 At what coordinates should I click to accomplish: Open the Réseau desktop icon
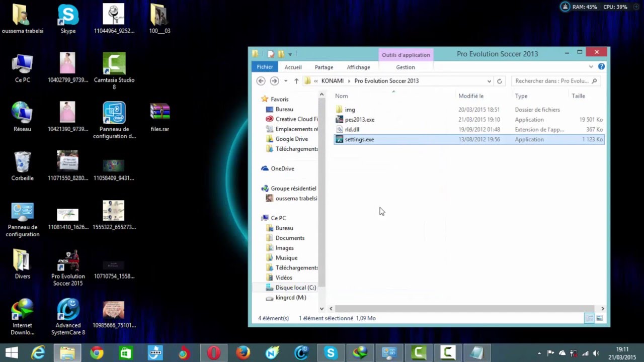(23, 117)
